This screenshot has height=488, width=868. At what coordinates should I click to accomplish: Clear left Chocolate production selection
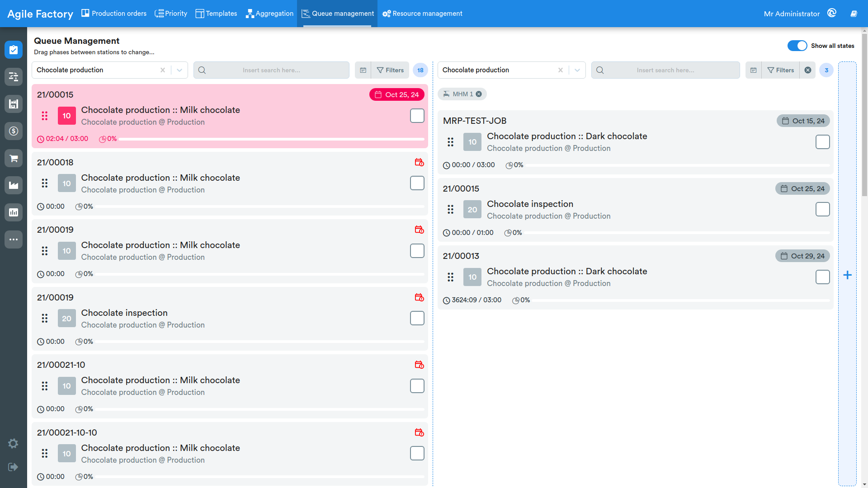(x=163, y=70)
